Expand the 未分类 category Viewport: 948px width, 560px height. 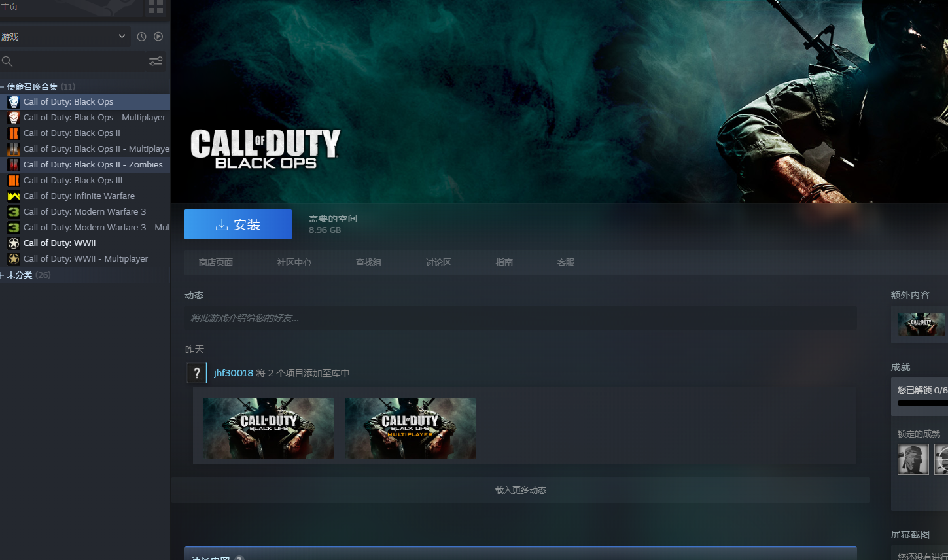(x=3, y=275)
